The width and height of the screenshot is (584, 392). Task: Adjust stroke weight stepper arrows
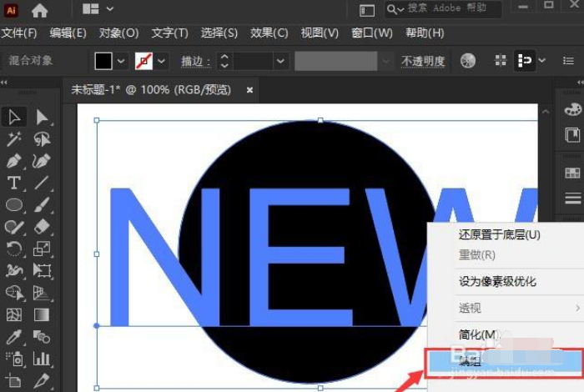pyautogui.click(x=224, y=61)
